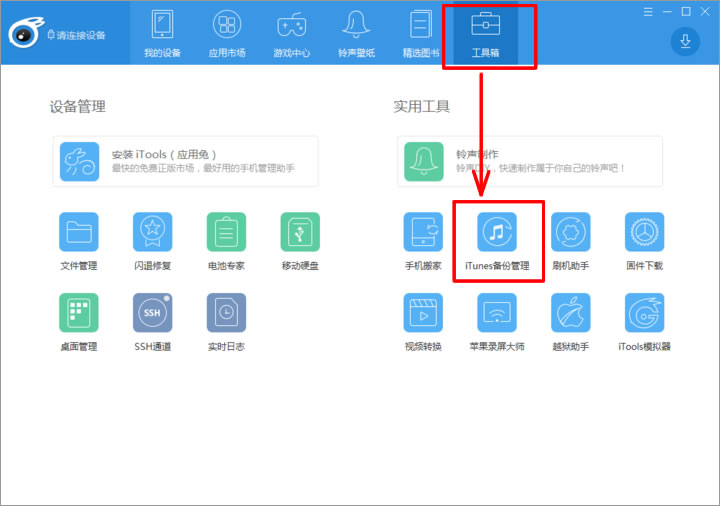Open the download manager arrow button
The width and height of the screenshot is (720, 506).
tap(685, 41)
